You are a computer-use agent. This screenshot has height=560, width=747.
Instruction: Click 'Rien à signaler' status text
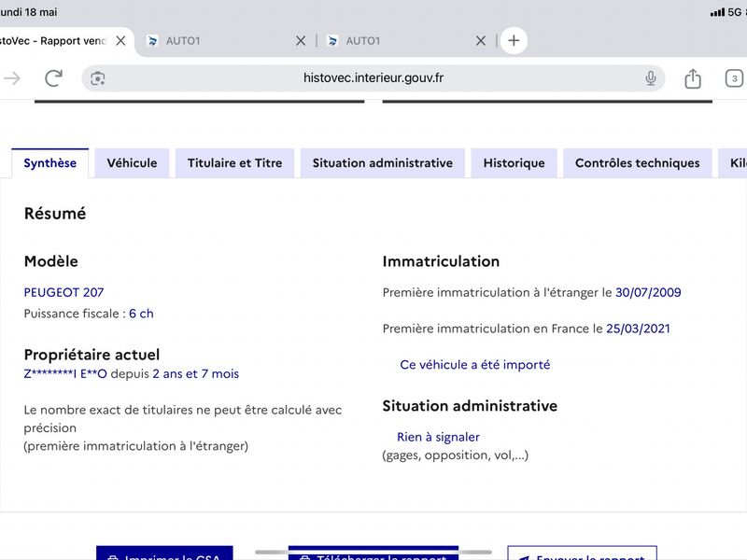coord(438,437)
